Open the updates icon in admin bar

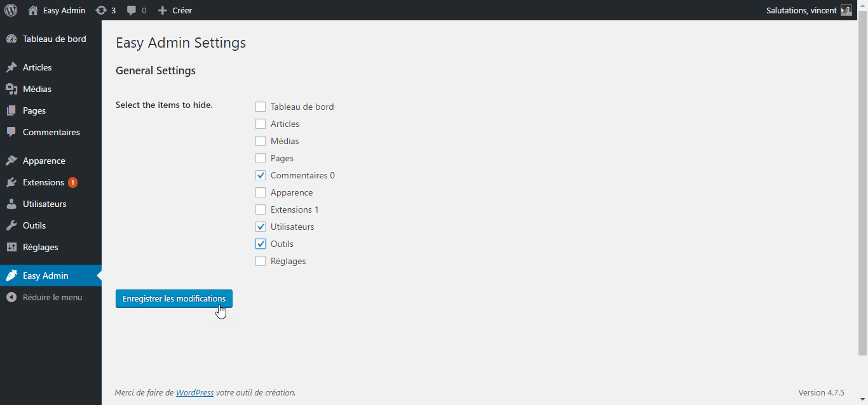pos(101,10)
